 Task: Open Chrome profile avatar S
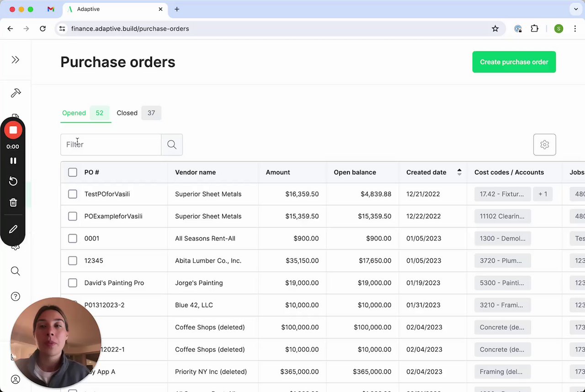558,29
